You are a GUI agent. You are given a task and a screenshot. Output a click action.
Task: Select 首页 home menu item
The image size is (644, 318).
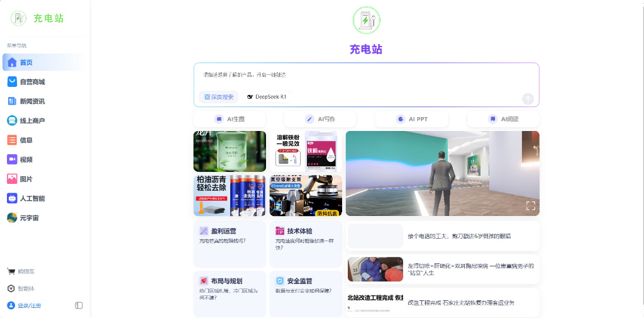[x=25, y=62]
